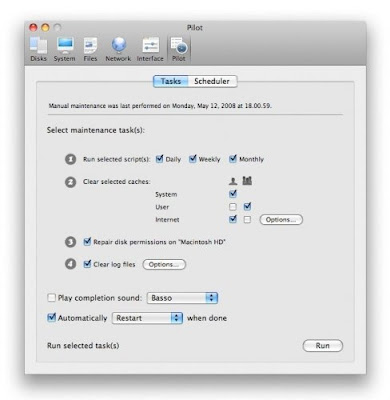Click the 'Run selected script(s):' label
390x400 pixels.
click(117, 159)
